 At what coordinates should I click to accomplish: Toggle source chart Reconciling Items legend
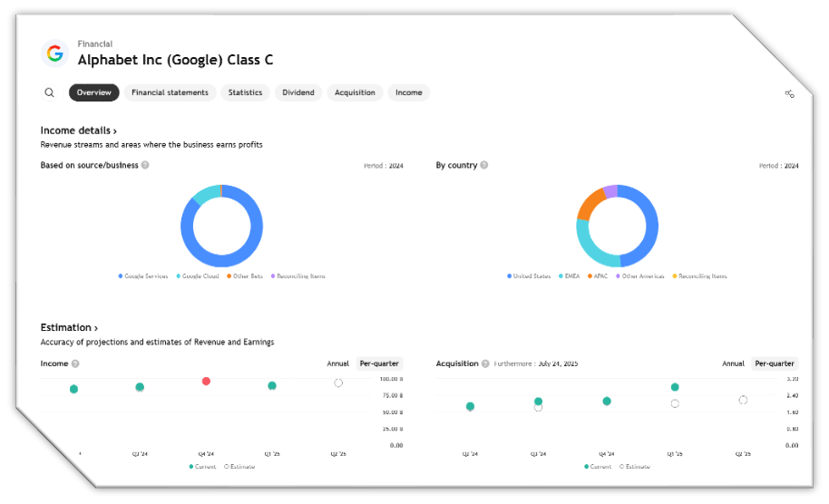coord(297,276)
